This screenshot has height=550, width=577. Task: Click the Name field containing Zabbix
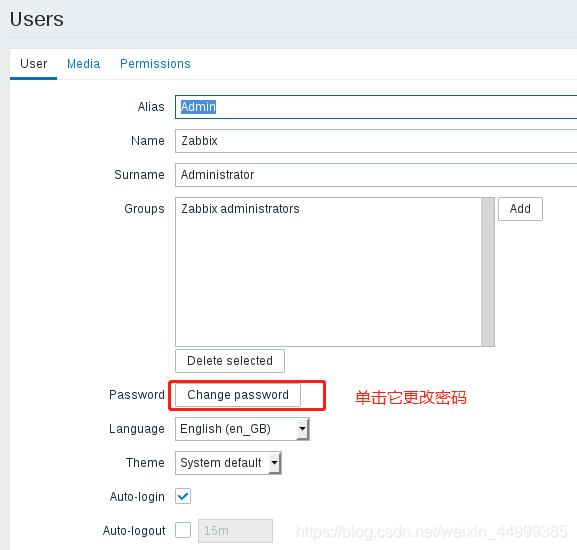[376, 141]
